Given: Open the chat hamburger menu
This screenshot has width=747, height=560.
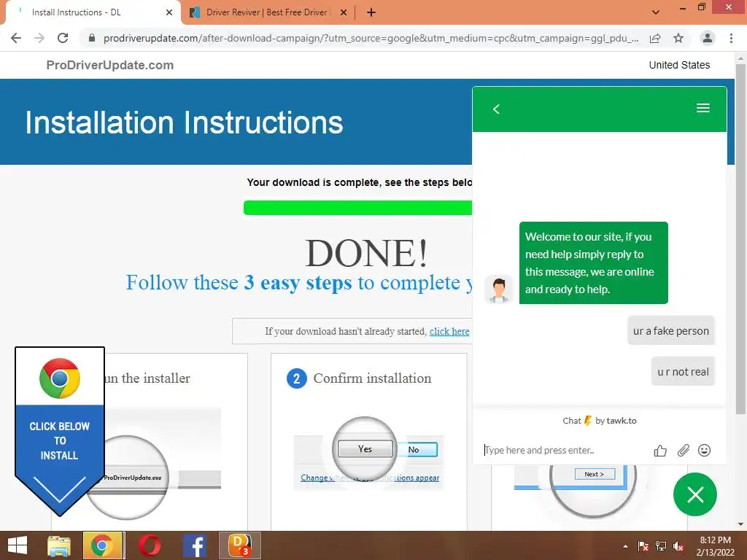Looking at the screenshot, I should pyautogui.click(x=703, y=108).
